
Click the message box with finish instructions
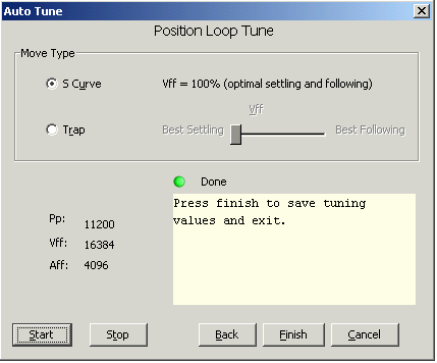(x=294, y=249)
